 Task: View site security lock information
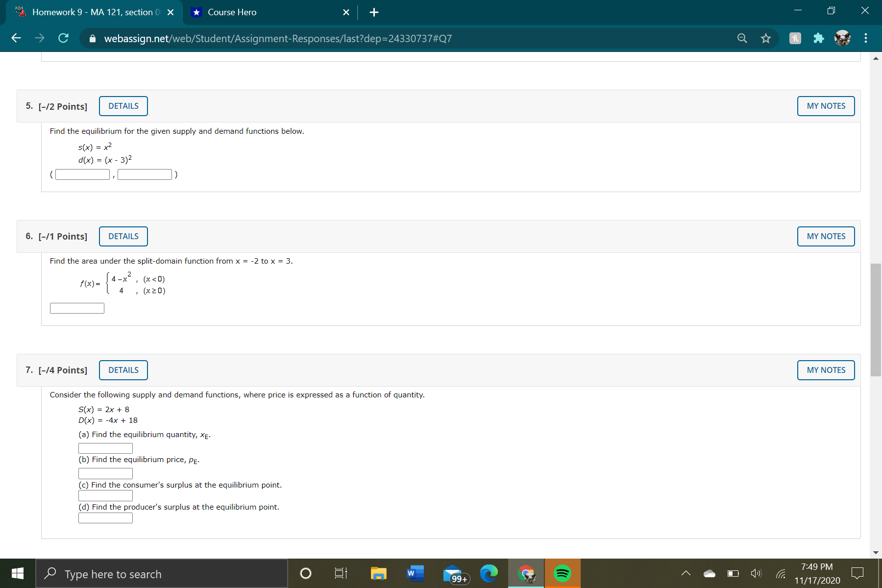coord(92,39)
